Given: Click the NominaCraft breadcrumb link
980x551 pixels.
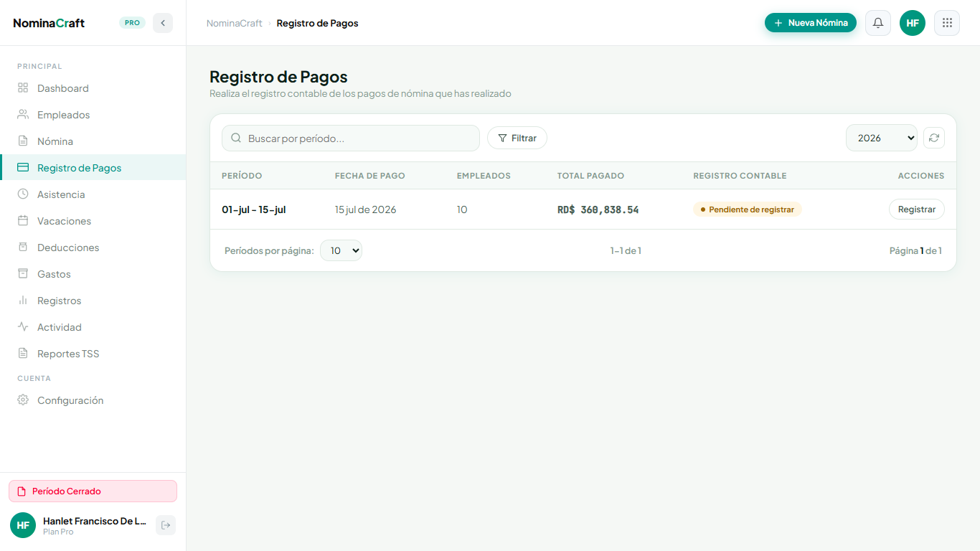Looking at the screenshot, I should tap(235, 23).
